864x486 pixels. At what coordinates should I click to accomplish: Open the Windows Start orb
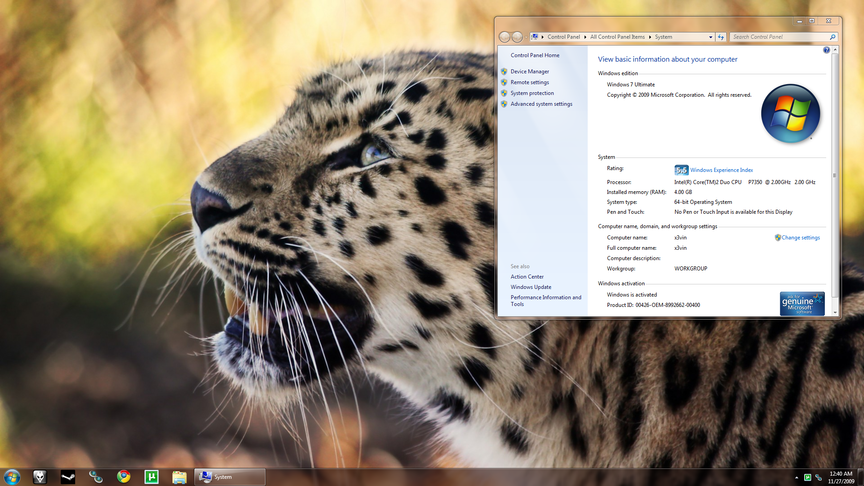coord(12,477)
